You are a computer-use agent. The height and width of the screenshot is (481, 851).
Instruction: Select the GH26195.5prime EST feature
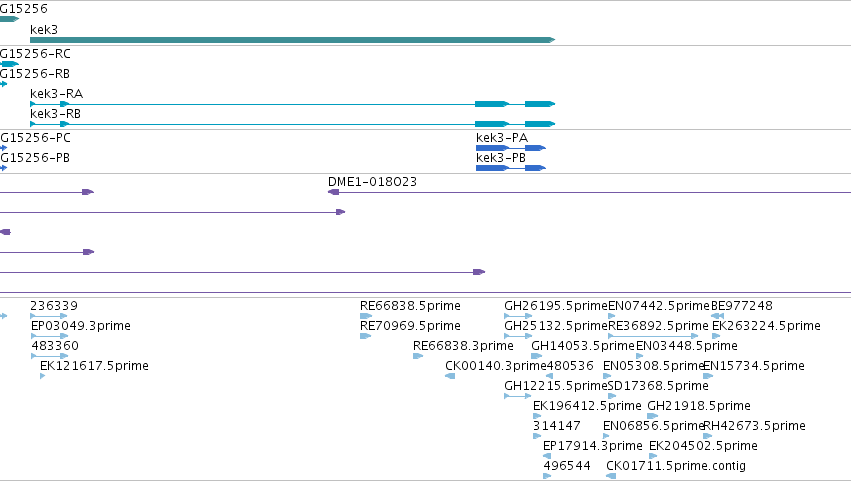(518, 316)
